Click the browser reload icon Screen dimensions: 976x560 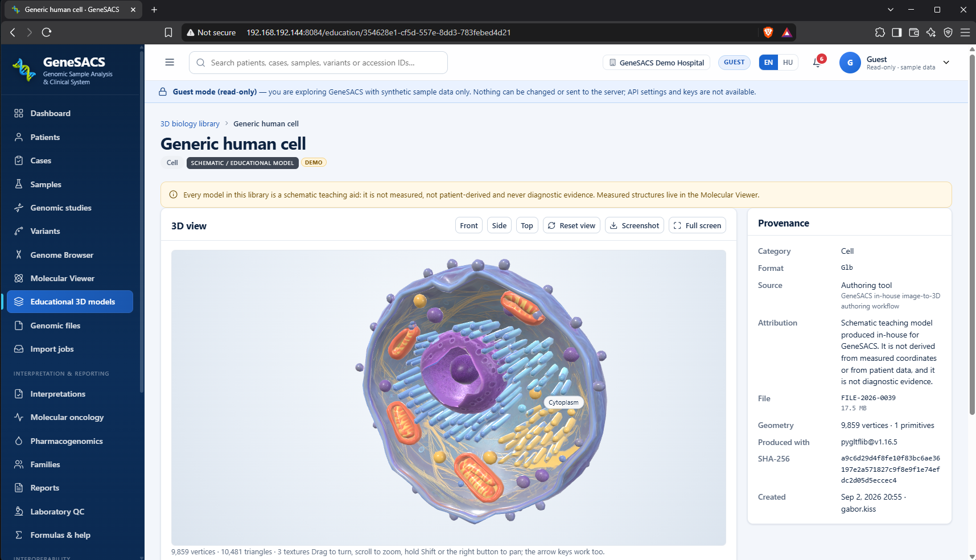pyautogui.click(x=47, y=32)
